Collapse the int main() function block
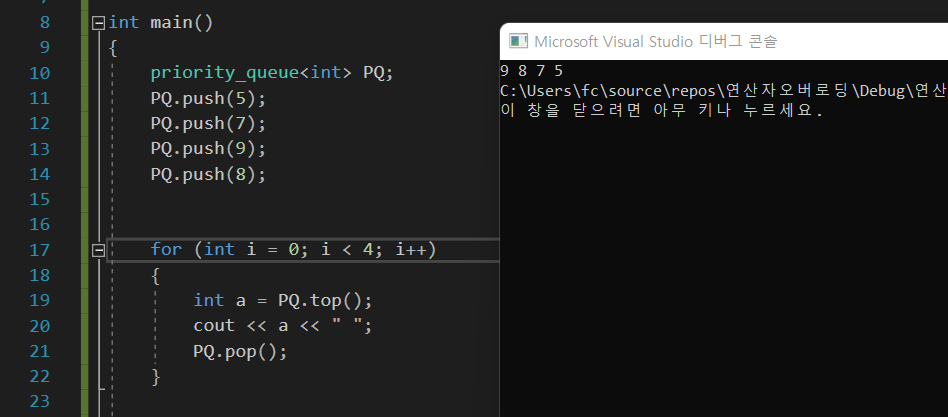 [x=99, y=23]
